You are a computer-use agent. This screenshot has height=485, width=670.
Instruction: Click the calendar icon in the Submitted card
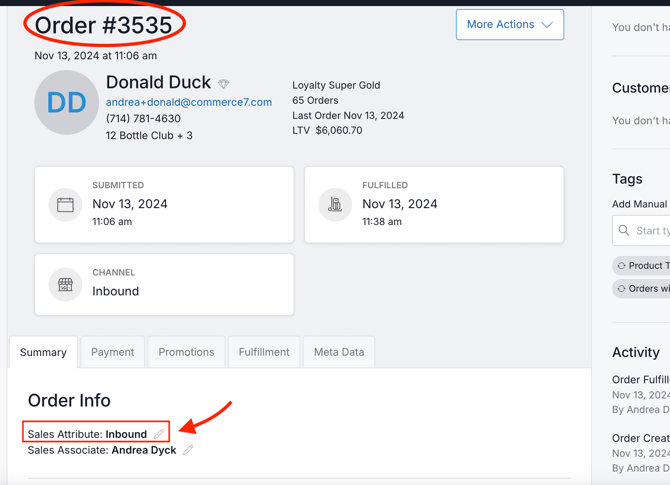point(65,205)
